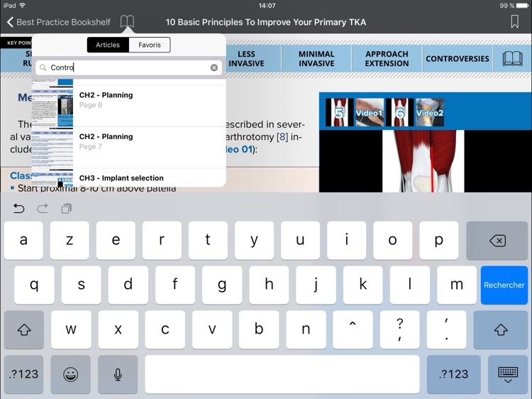
Task: Tap the keyboard paste clipboard icon
Action: click(x=66, y=208)
